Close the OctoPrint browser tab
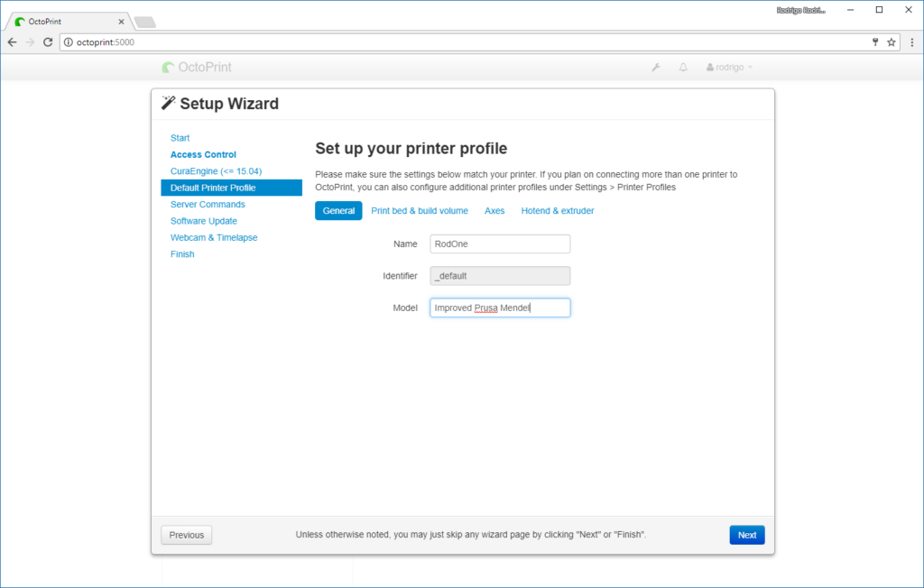924x588 pixels. pyautogui.click(x=122, y=22)
